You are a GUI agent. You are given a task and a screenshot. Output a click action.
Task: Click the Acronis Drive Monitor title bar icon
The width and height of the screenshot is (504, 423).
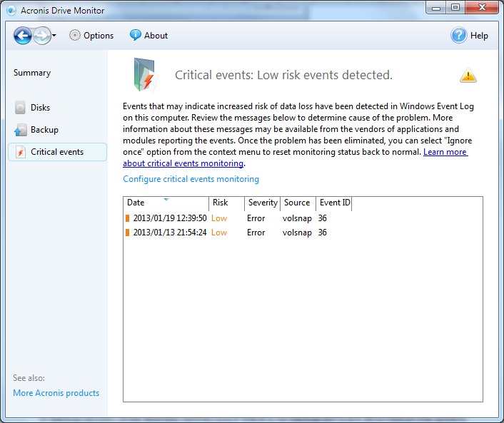tap(11, 11)
